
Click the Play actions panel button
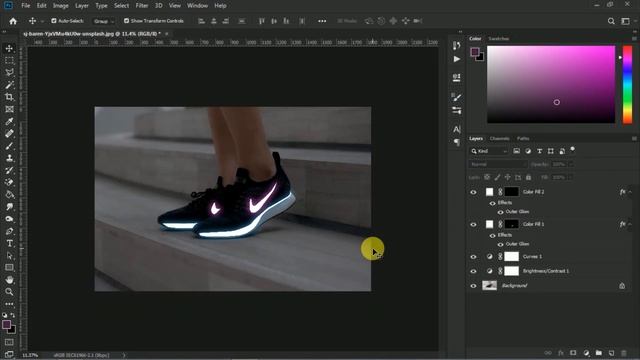click(457, 59)
